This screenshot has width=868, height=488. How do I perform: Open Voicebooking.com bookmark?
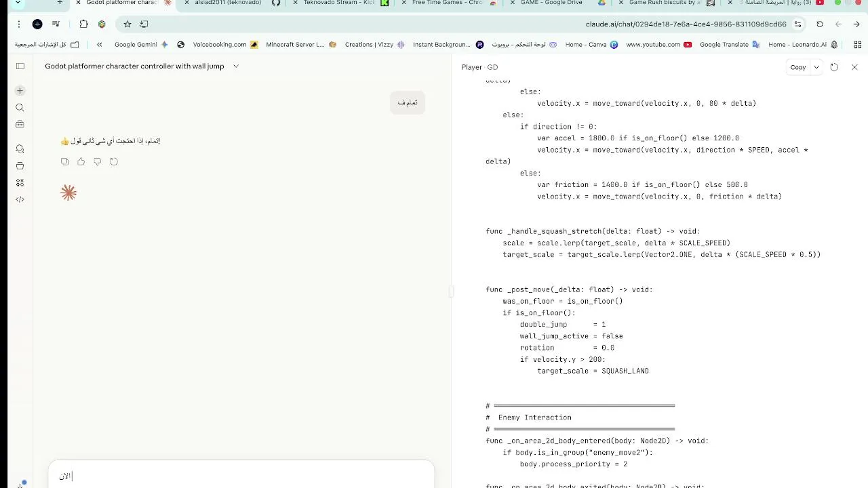225,45
